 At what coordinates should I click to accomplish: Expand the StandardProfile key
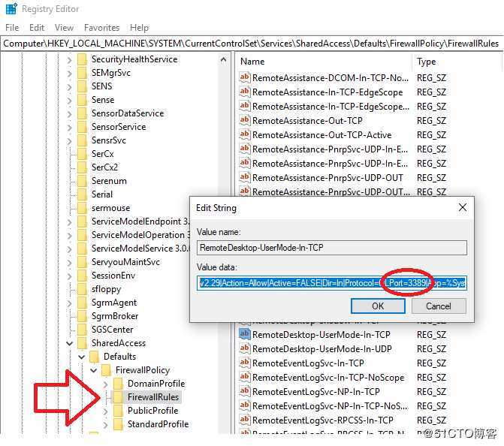pyautogui.click(x=105, y=424)
